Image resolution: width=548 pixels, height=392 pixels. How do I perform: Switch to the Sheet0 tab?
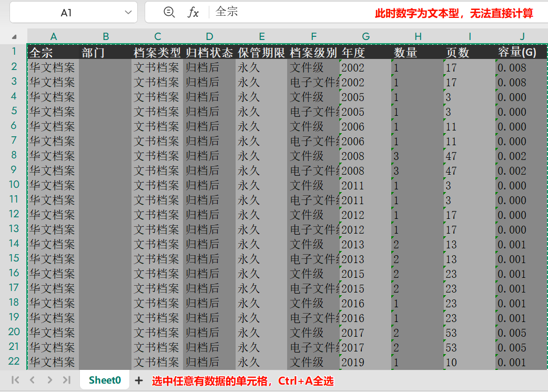click(x=105, y=380)
